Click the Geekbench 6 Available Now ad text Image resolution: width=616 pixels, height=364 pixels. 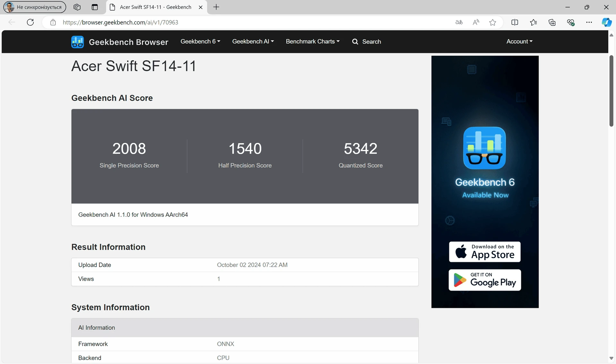tap(484, 188)
